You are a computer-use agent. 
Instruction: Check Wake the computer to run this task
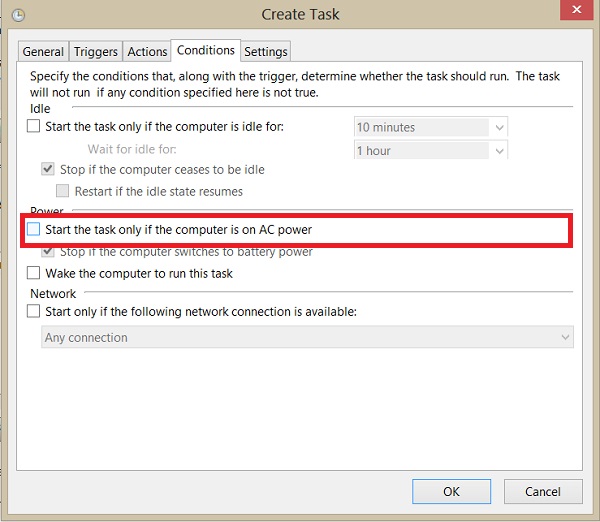click(33, 273)
